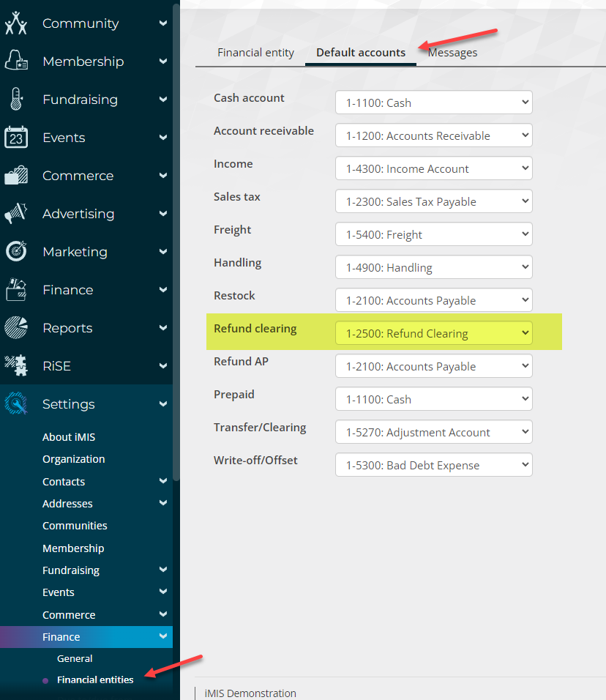606x700 pixels.
Task: Click the Advertising megaphone icon
Action: [x=16, y=214]
